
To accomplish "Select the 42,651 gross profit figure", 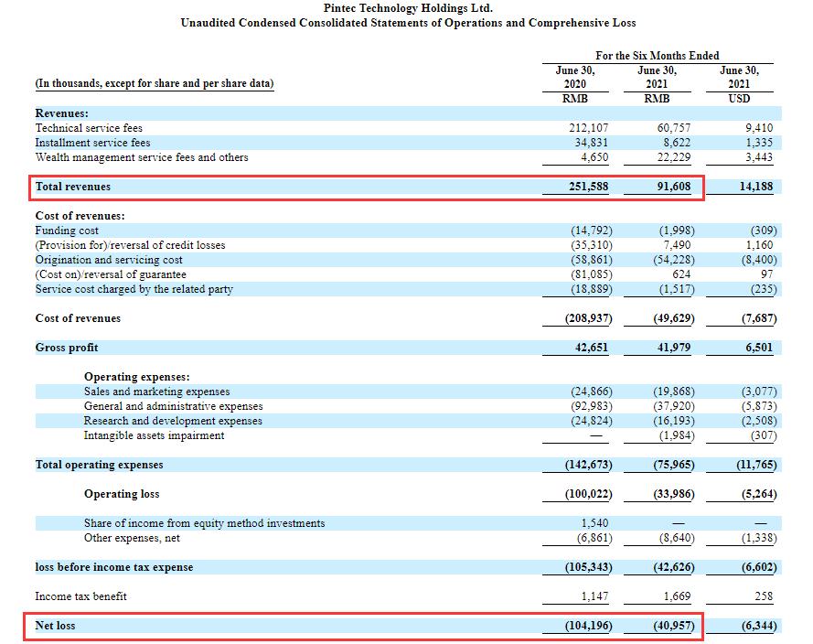I will 591,348.
